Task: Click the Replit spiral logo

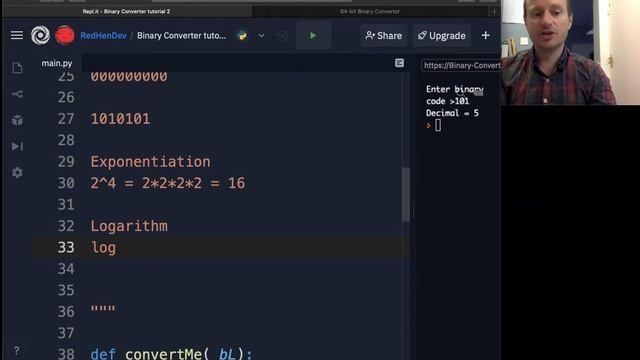Action: [x=40, y=36]
